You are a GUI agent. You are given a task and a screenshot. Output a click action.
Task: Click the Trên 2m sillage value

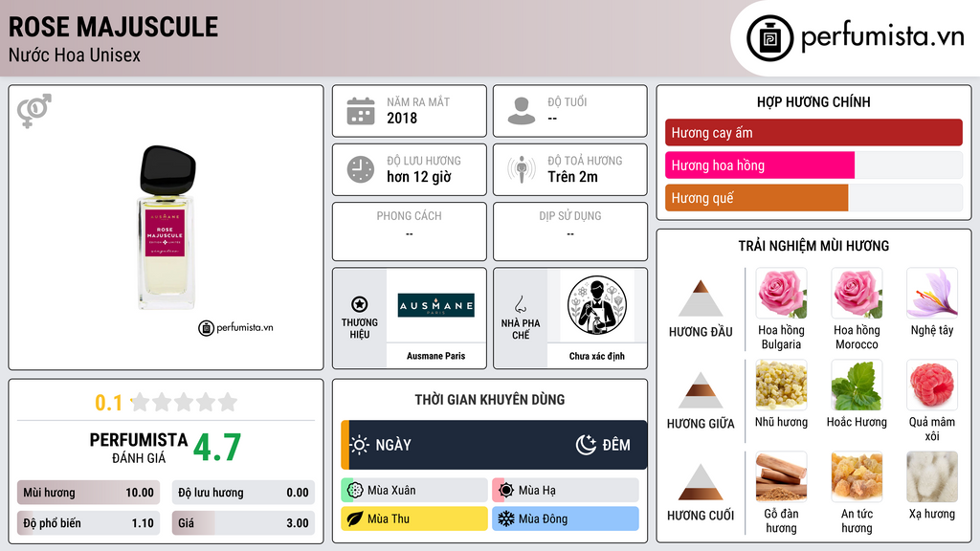[x=572, y=177]
